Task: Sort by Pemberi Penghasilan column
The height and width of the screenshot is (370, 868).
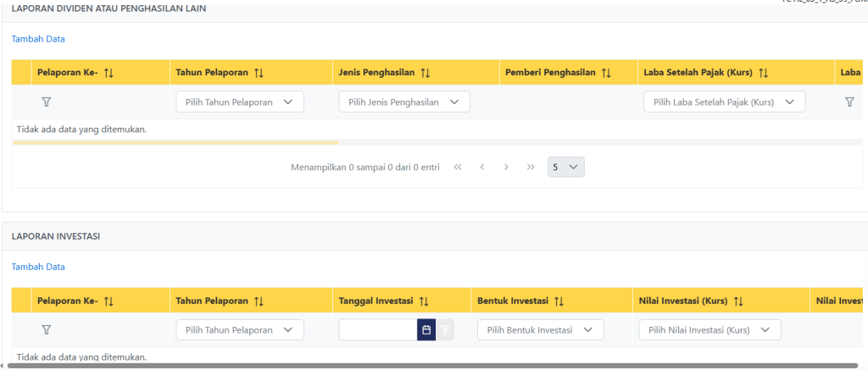Action: click(606, 73)
